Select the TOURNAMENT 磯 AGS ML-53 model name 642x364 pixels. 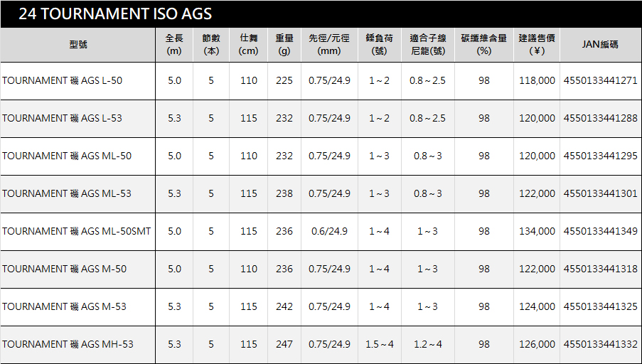click(x=67, y=194)
